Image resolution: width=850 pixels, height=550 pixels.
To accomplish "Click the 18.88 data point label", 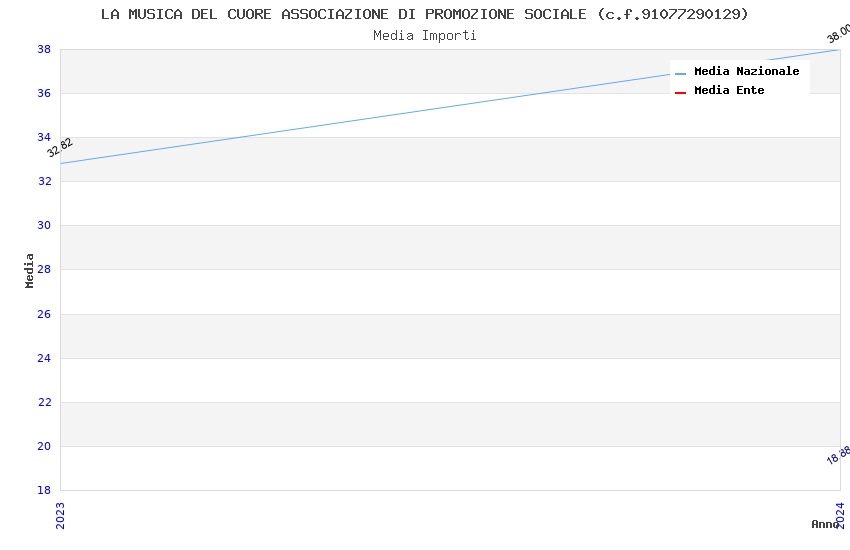I will [838, 455].
